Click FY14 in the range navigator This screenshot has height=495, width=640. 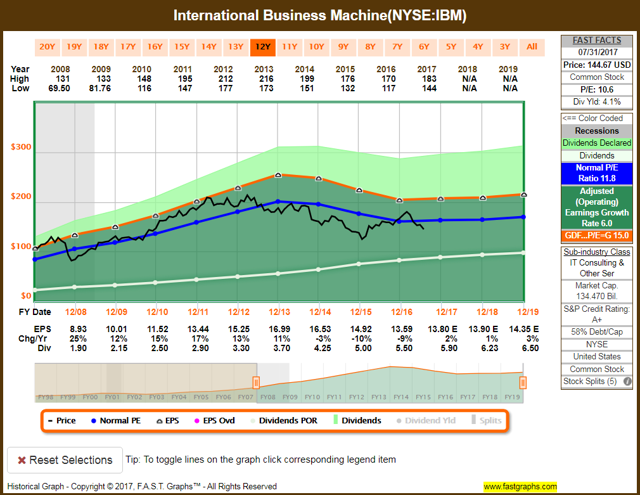(x=401, y=397)
